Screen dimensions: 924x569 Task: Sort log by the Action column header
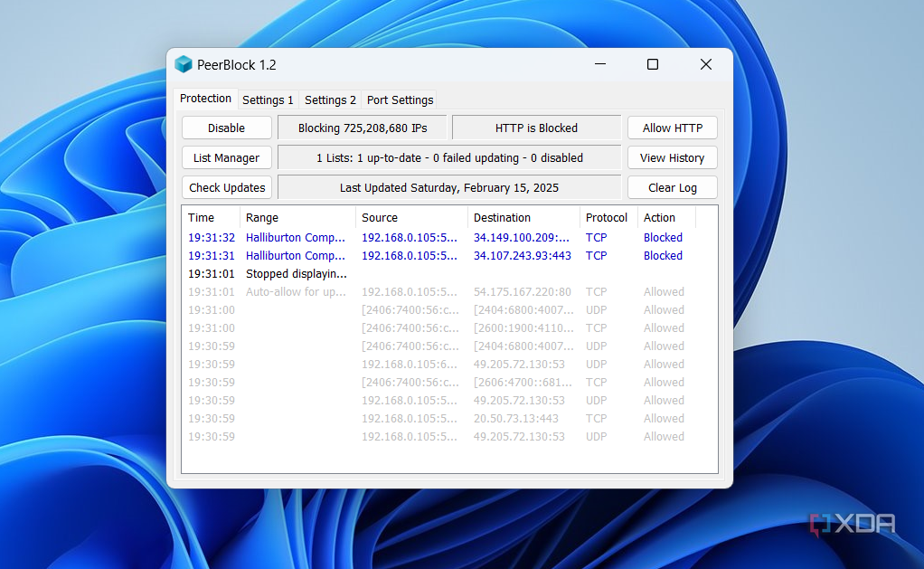pos(666,218)
